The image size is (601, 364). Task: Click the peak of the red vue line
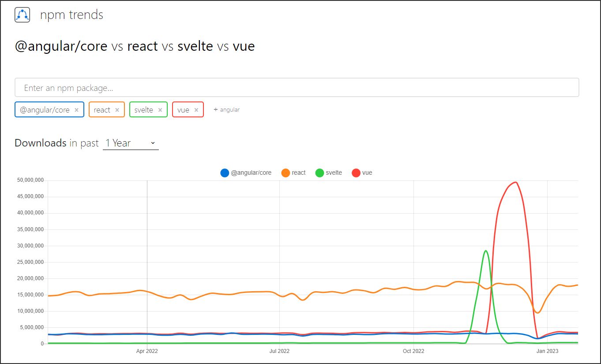(x=515, y=182)
